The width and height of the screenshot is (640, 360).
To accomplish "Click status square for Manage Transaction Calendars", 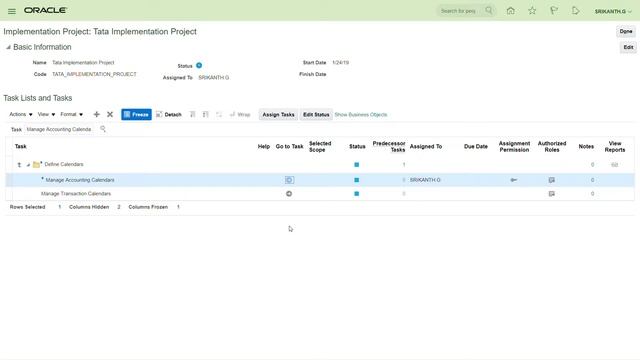I will (x=357, y=194).
